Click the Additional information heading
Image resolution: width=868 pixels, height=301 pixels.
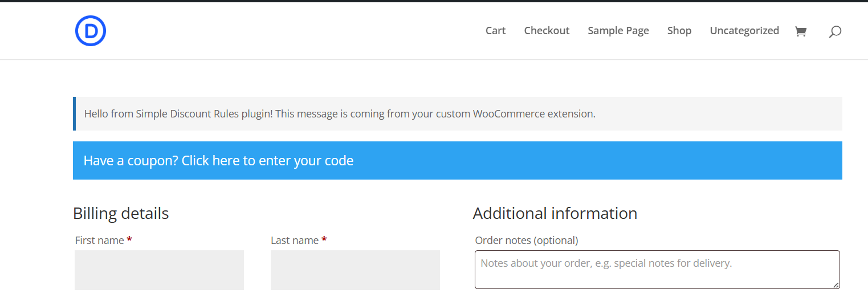pyautogui.click(x=555, y=213)
